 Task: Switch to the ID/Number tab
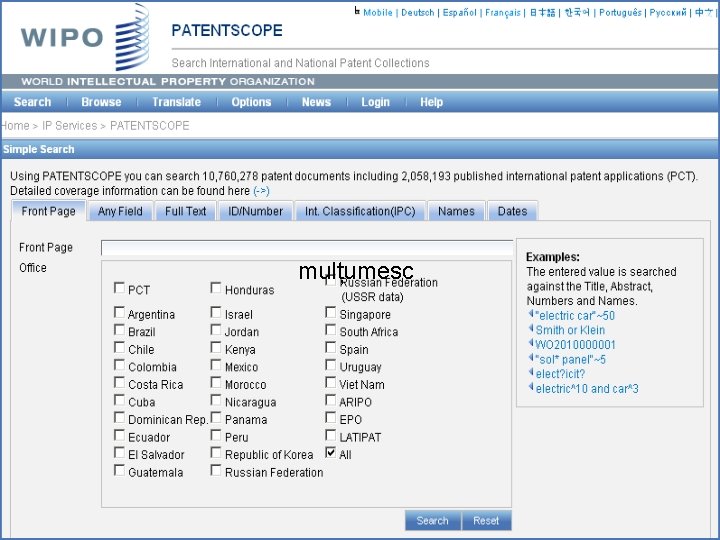pos(255,211)
